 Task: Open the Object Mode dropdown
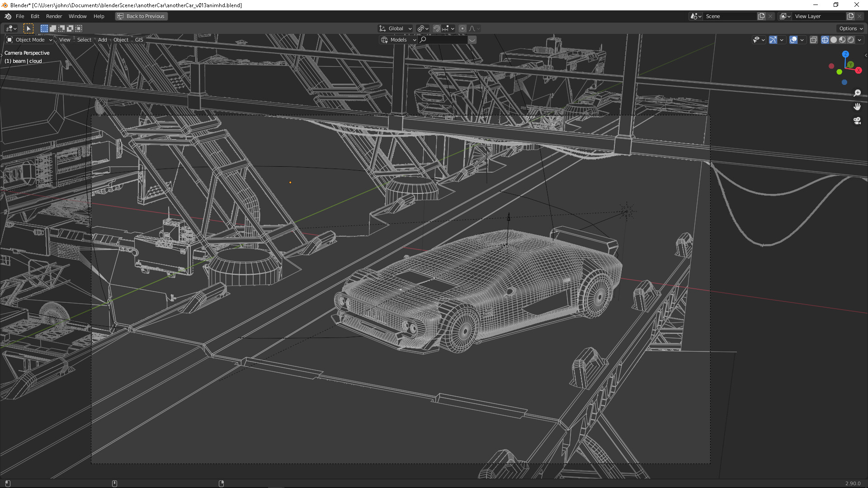pyautogui.click(x=30, y=40)
